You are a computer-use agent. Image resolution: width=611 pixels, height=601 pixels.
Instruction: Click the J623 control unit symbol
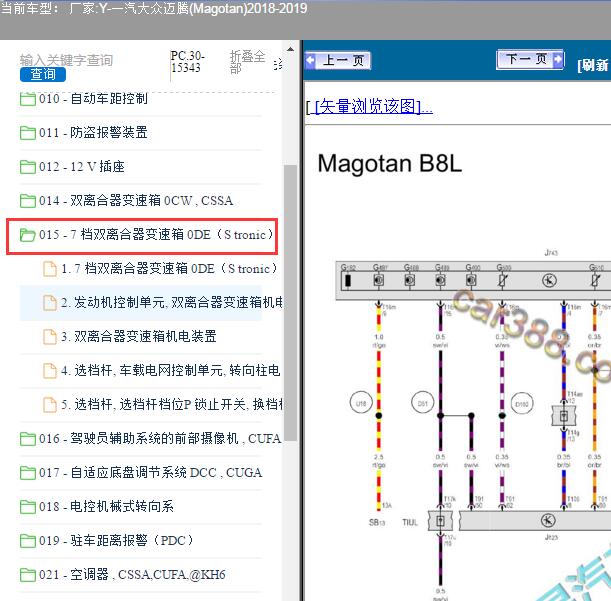point(548,520)
